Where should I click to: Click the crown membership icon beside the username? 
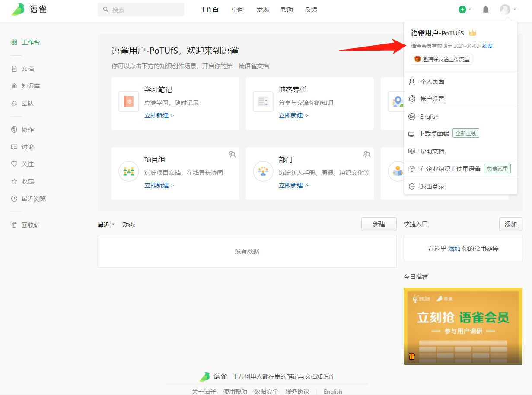(x=472, y=33)
